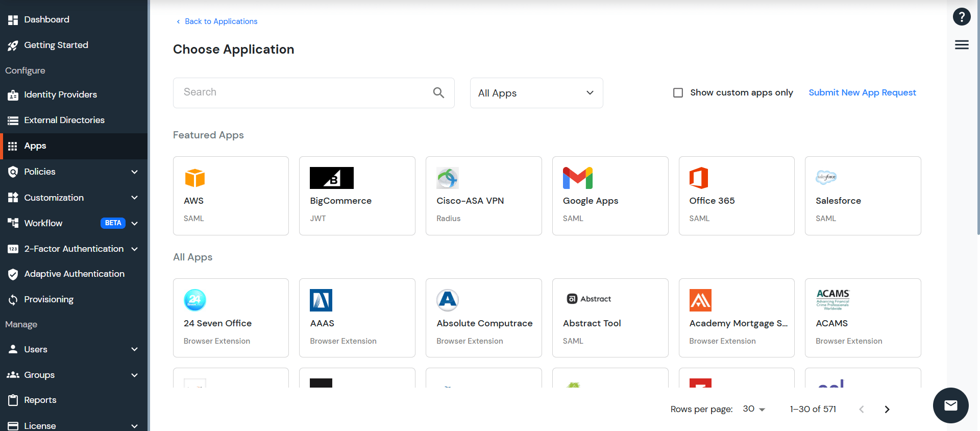Image resolution: width=980 pixels, height=431 pixels.
Task: Click the app Search input field
Action: (x=313, y=93)
